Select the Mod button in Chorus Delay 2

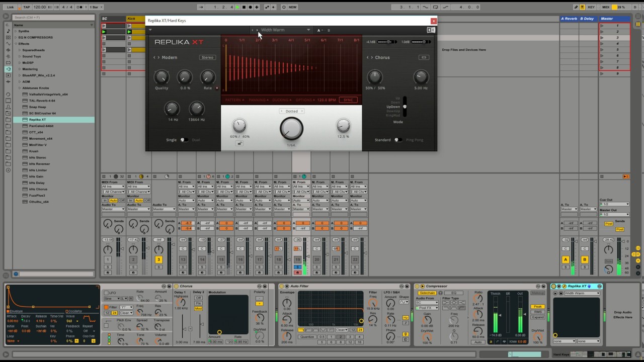tap(198, 309)
